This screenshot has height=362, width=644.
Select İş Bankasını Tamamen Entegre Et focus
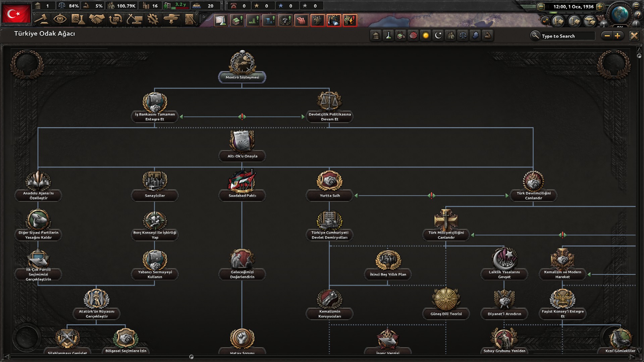[x=155, y=107]
